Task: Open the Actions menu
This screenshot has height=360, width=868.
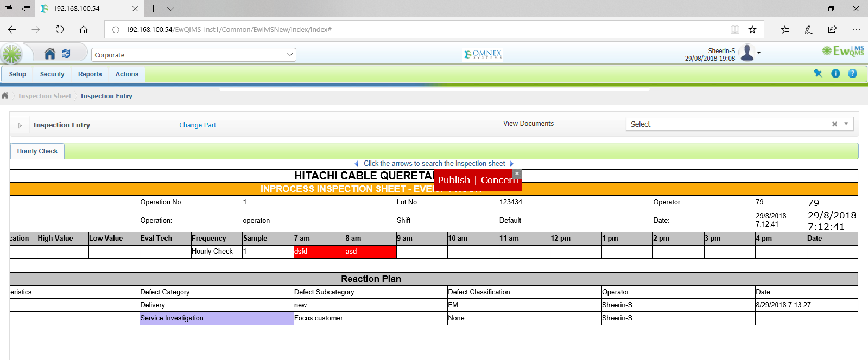Action: (127, 74)
